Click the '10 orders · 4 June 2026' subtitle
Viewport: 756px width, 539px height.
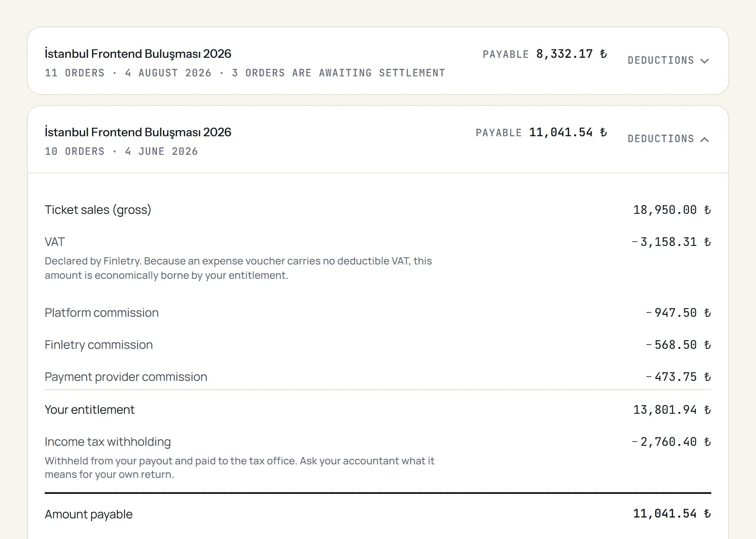[x=121, y=151]
